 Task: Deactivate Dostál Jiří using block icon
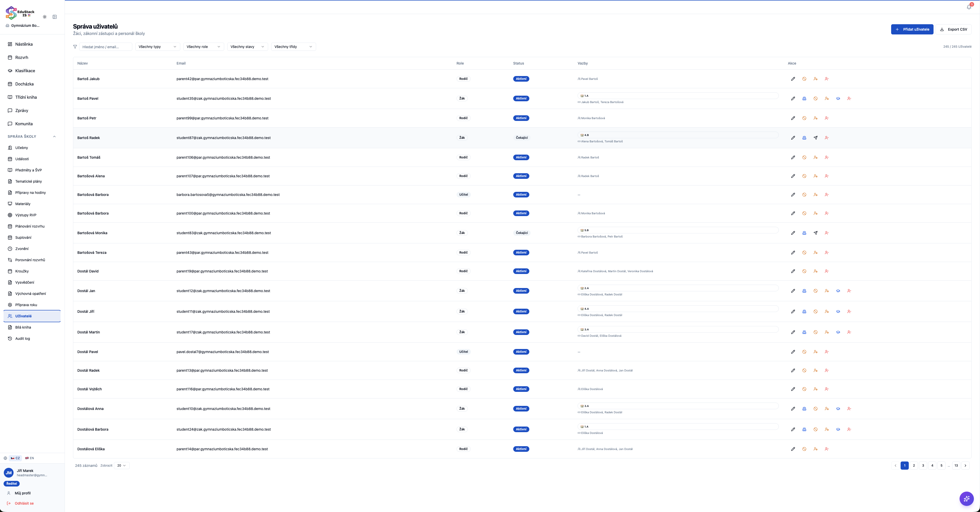coord(815,312)
